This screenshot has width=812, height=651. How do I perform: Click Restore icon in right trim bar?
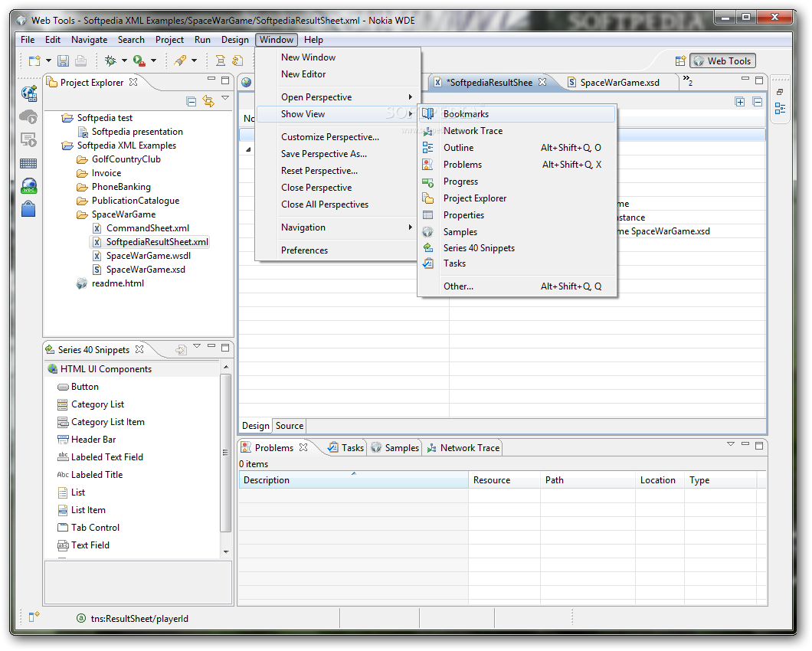(x=780, y=92)
